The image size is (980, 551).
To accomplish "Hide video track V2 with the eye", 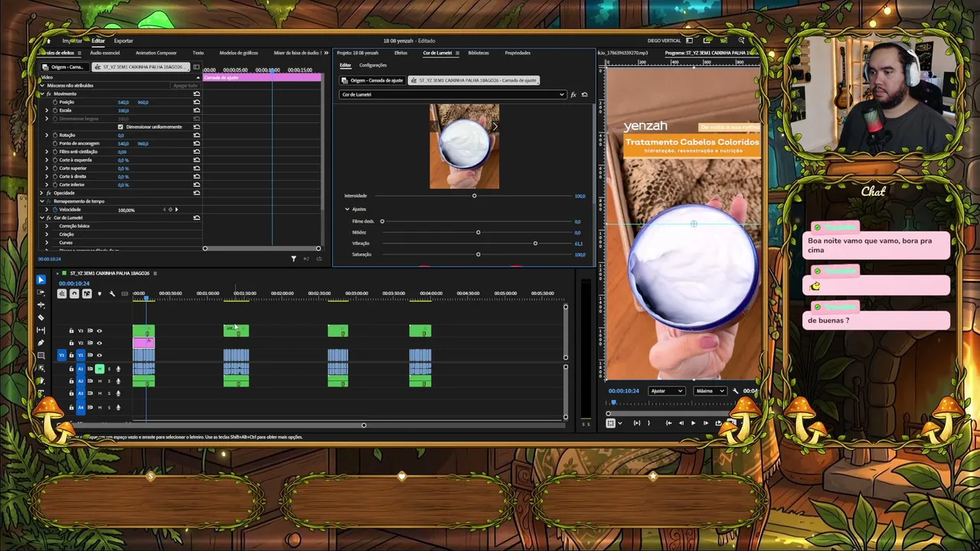I will coord(99,343).
